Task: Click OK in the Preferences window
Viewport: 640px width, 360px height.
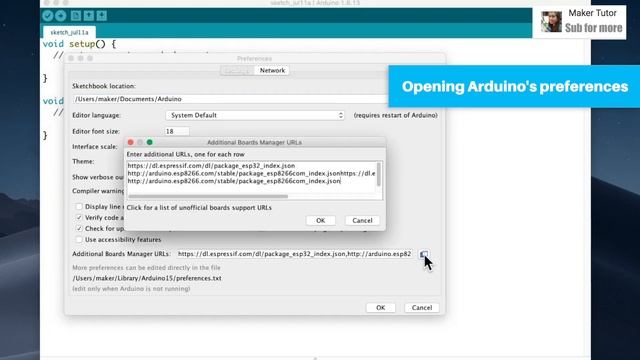Action: pos(380,307)
